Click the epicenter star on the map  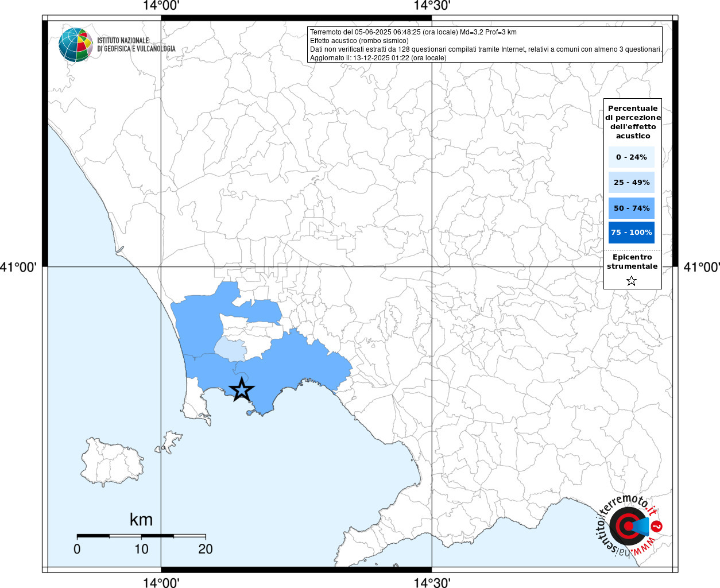click(x=242, y=389)
